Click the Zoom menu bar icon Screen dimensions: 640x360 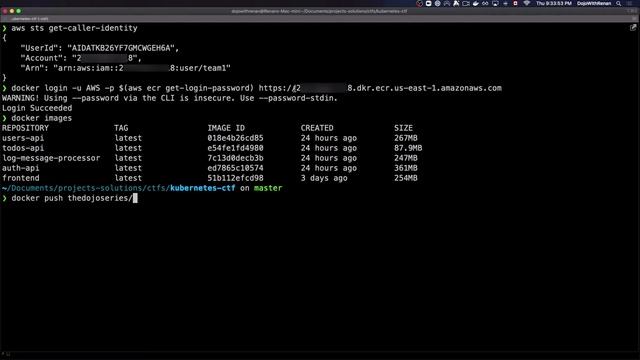[428, 3]
